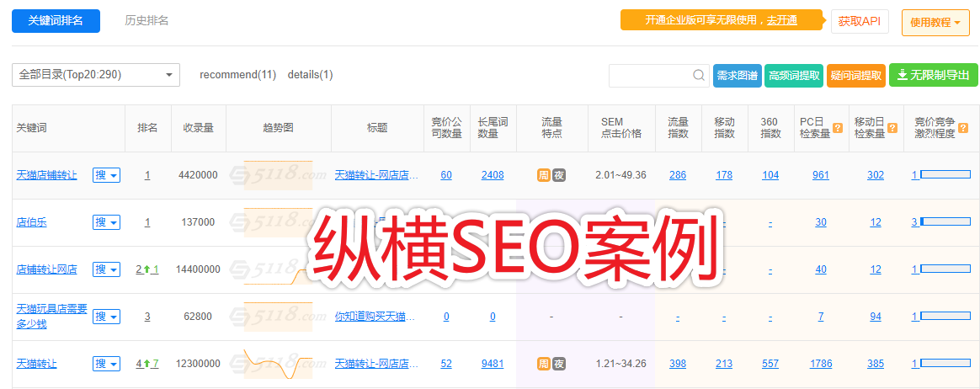The width and height of the screenshot is (980, 389).
Task: Click PC日检索量 value 961
Action: click(x=821, y=175)
